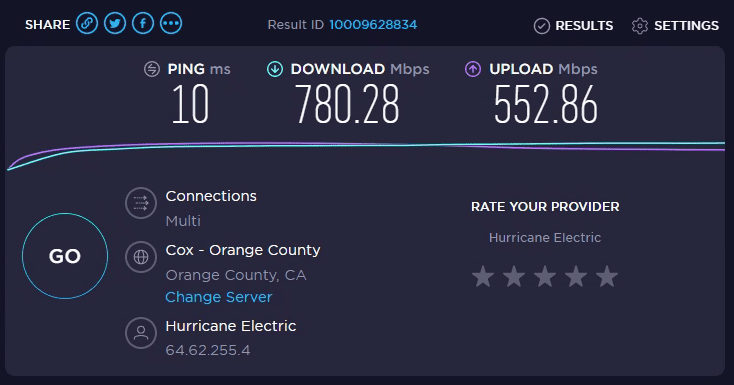Viewport: 734px width, 385px height.
Task: Open Change Server link
Action: tap(219, 297)
